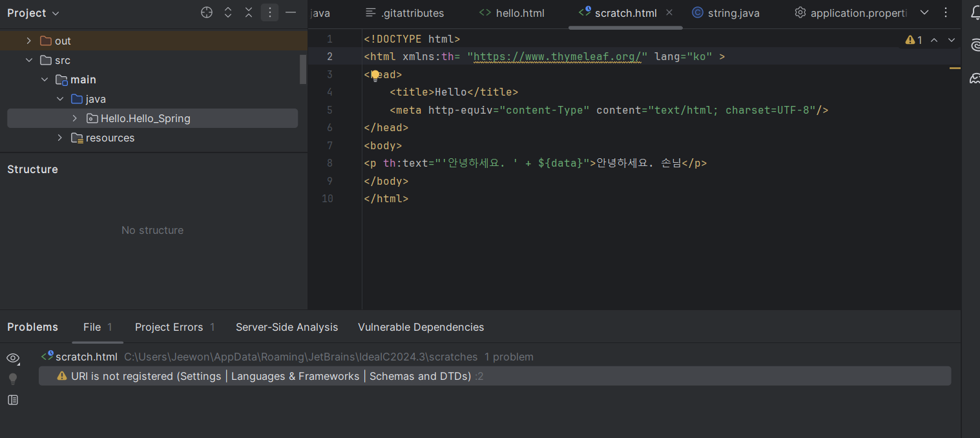Expand the resources folder

pos(59,138)
